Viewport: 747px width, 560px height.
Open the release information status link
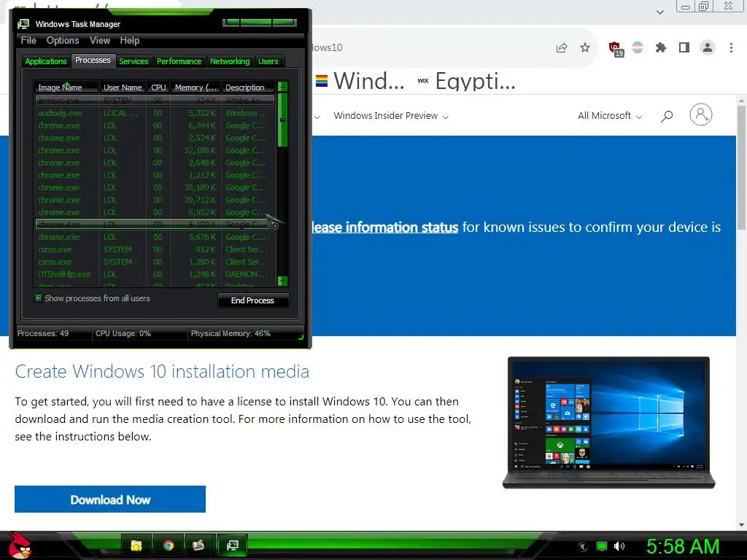pos(385,227)
